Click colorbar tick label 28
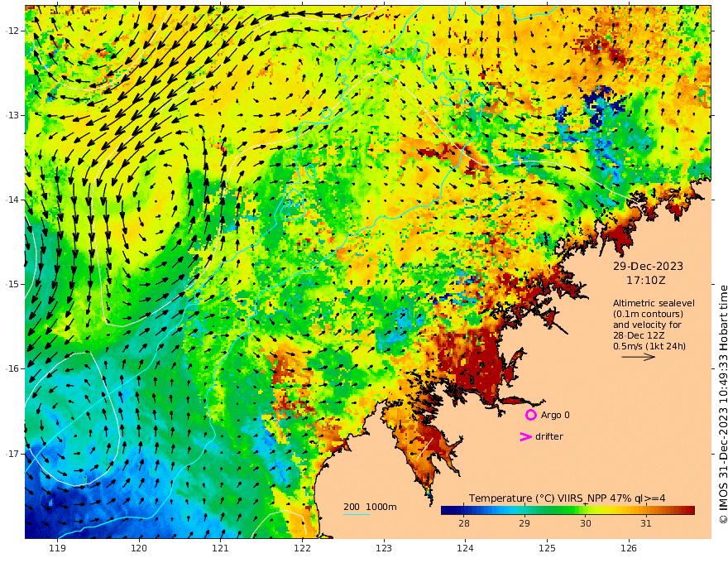 pos(464,523)
